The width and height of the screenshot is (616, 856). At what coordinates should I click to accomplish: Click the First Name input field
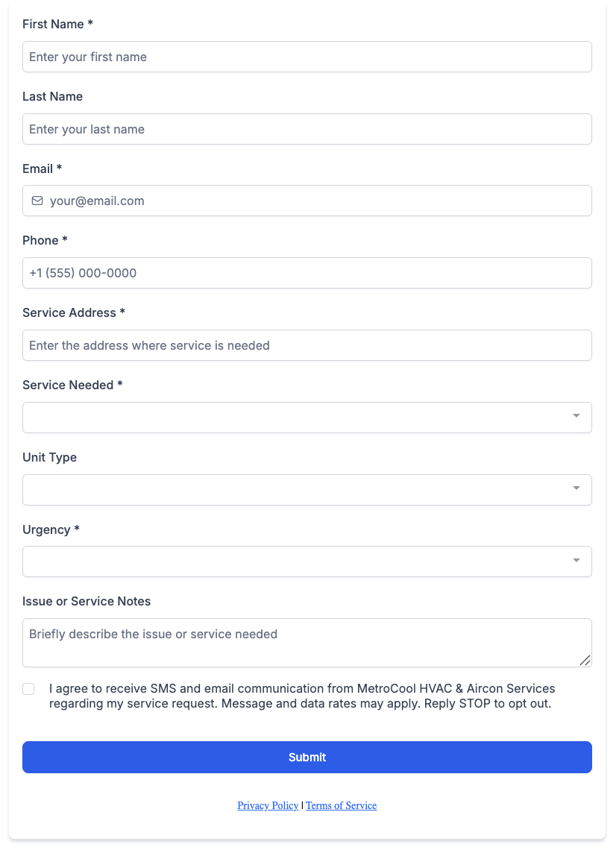pos(307,57)
